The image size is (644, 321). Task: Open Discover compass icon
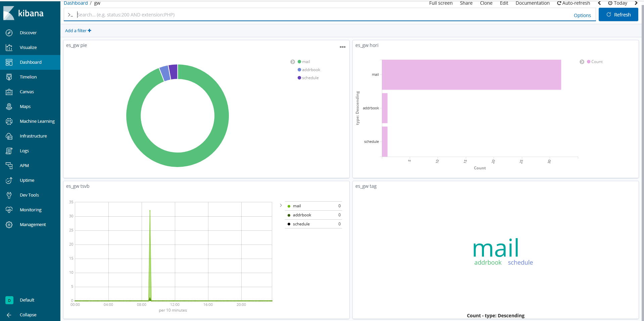[9, 33]
